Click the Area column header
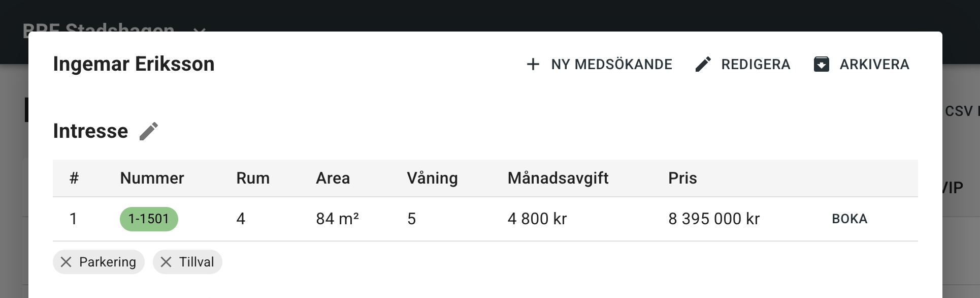Image resolution: width=980 pixels, height=298 pixels. tap(333, 178)
